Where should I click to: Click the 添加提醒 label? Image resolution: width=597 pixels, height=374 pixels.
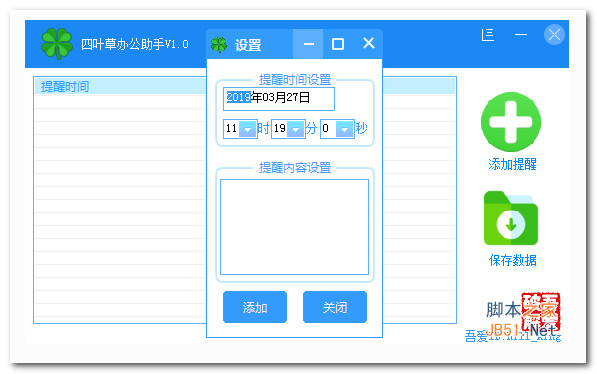coord(512,165)
